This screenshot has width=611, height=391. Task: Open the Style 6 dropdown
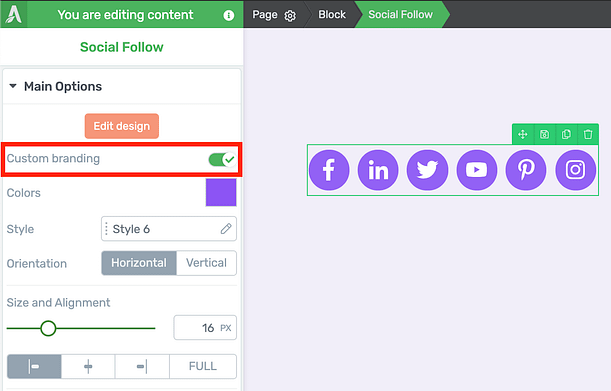[x=169, y=229]
